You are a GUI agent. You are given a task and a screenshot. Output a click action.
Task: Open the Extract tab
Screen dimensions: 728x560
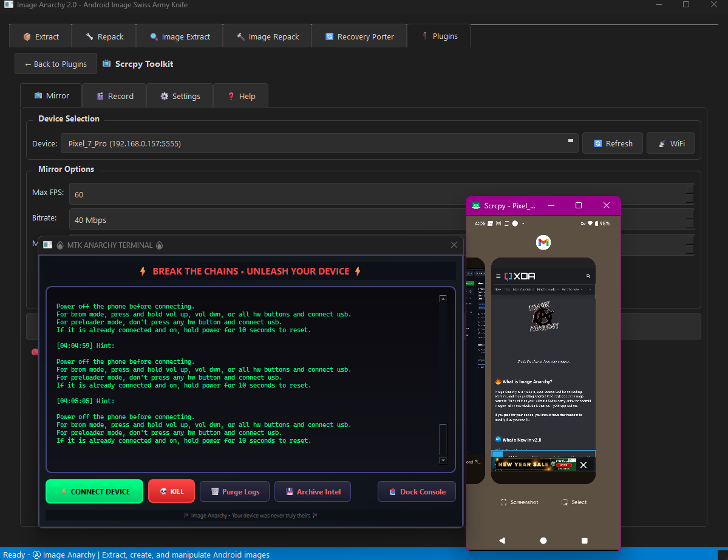(41, 36)
